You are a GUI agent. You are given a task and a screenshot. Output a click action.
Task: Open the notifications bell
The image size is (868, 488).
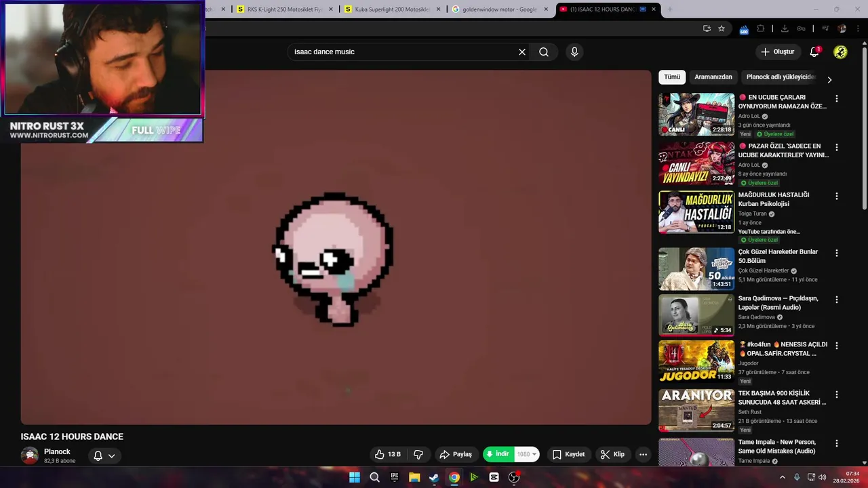(814, 52)
